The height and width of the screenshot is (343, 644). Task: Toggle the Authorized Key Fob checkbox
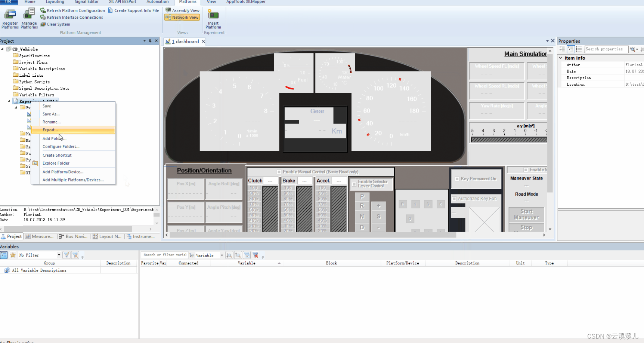[x=454, y=199]
